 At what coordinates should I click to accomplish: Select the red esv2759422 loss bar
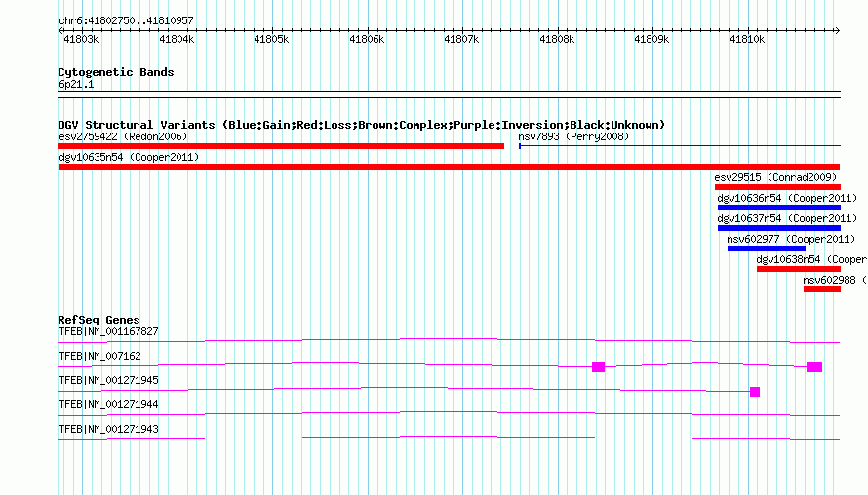tap(281, 146)
